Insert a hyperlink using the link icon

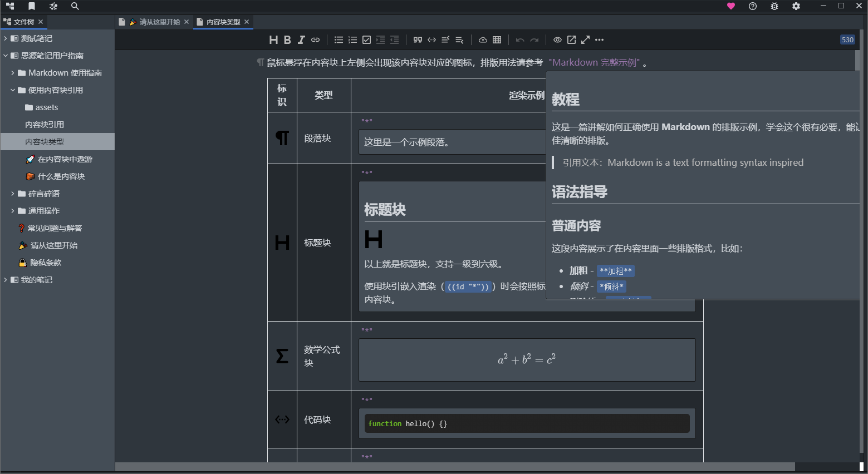coord(315,40)
